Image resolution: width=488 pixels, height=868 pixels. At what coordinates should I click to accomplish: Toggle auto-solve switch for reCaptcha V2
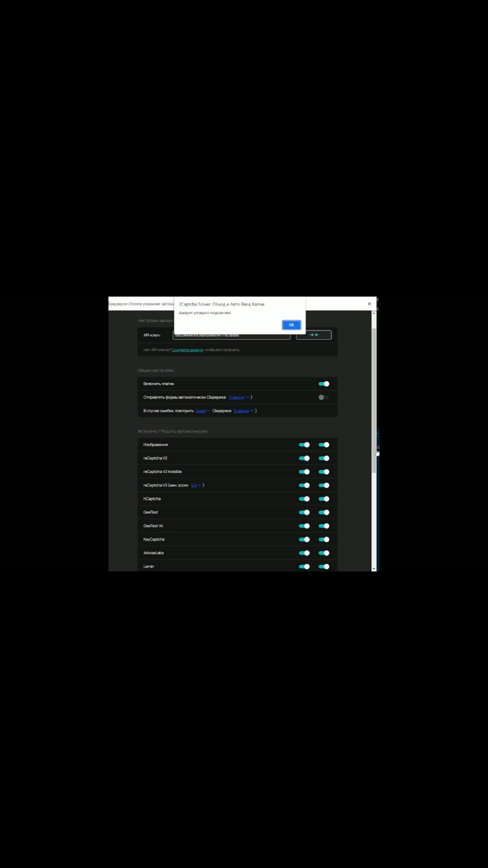(324, 458)
